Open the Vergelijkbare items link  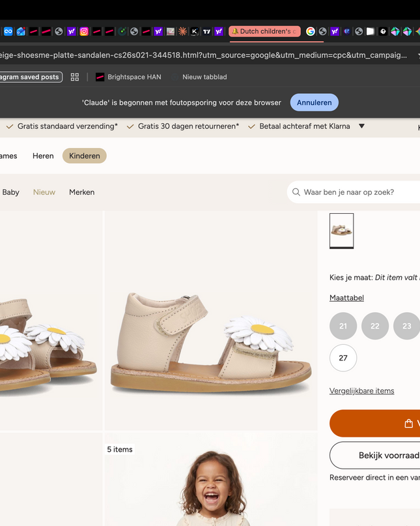click(361, 391)
